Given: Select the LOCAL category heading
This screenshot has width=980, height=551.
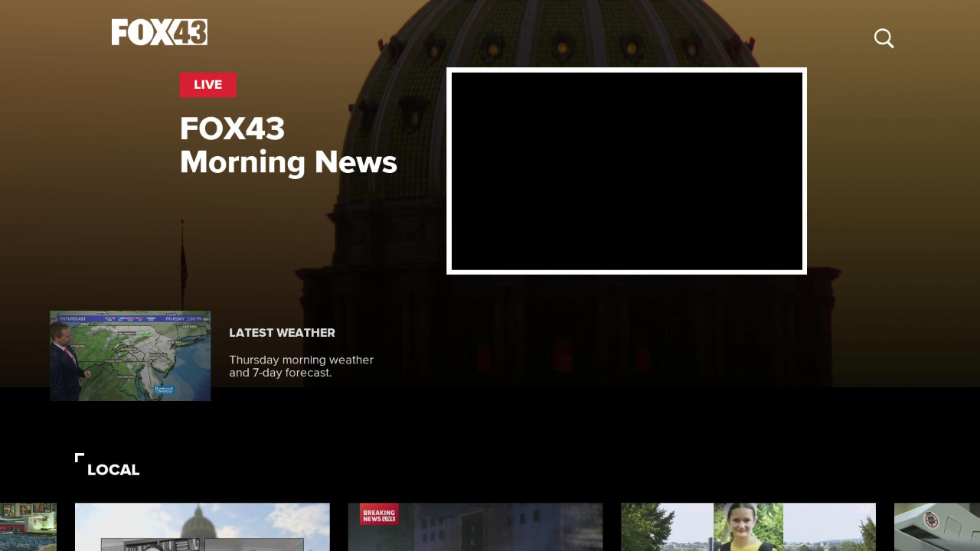Looking at the screenshot, I should (113, 469).
